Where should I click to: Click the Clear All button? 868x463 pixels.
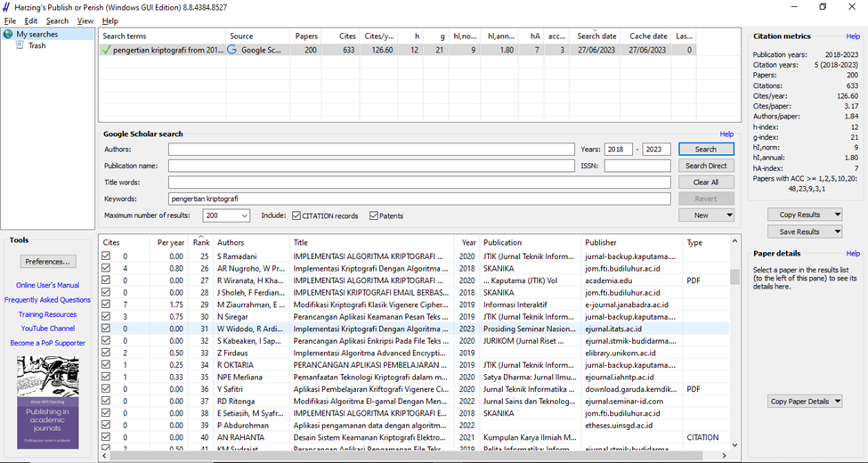pos(706,183)
